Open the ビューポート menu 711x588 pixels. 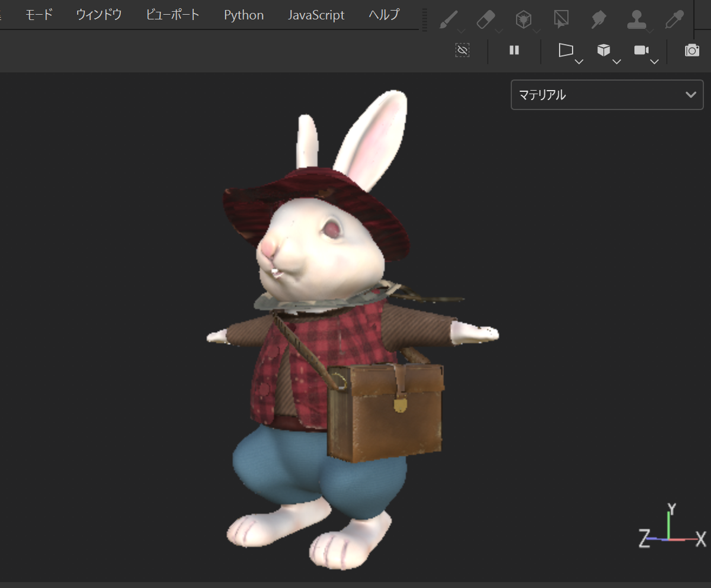pyautogui.click(x=173, y=15)
